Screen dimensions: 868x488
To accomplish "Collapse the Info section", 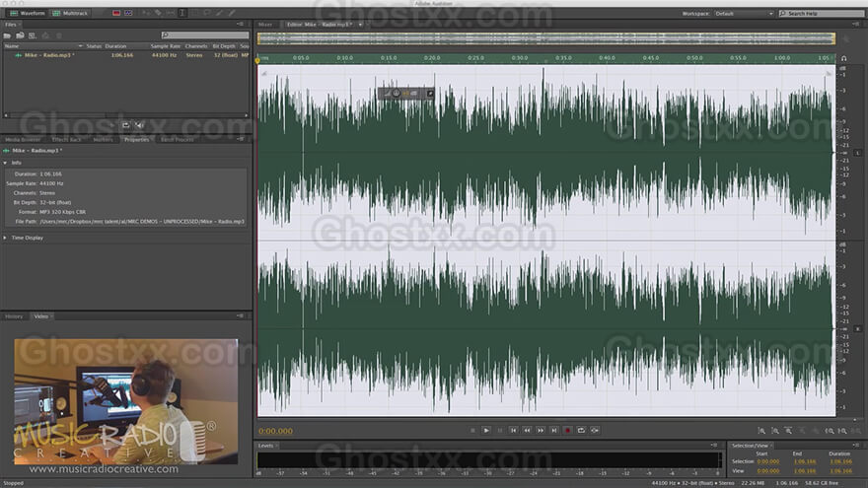I will pyautogui.click(x=5, y=163).
